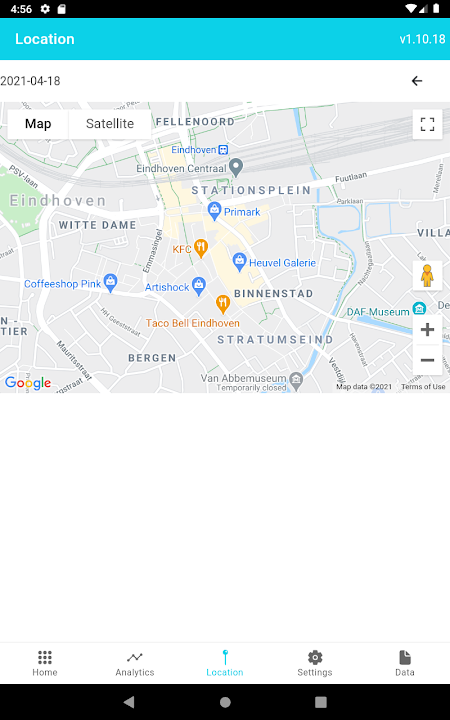This screenshot has width=450, height=720.
Task: Tap the Coffeeshop Pink marker
Action: click(x=110, y=283)
